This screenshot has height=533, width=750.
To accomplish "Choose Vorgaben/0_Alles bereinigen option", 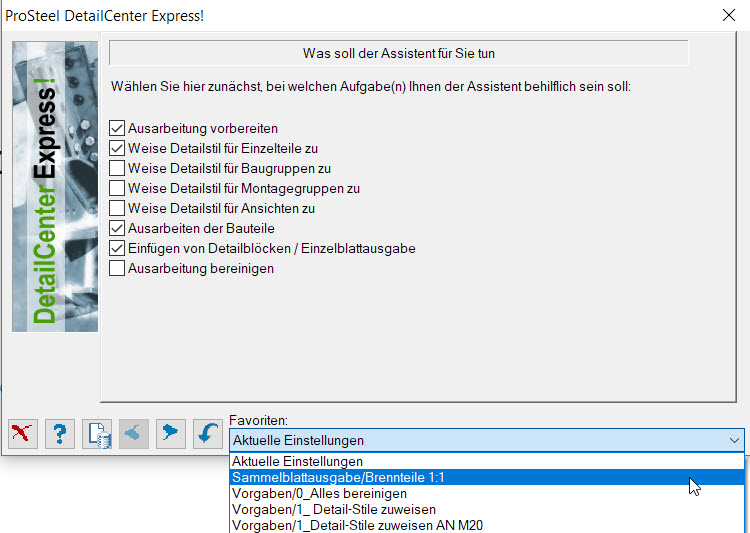I will (x=486, y=493).
